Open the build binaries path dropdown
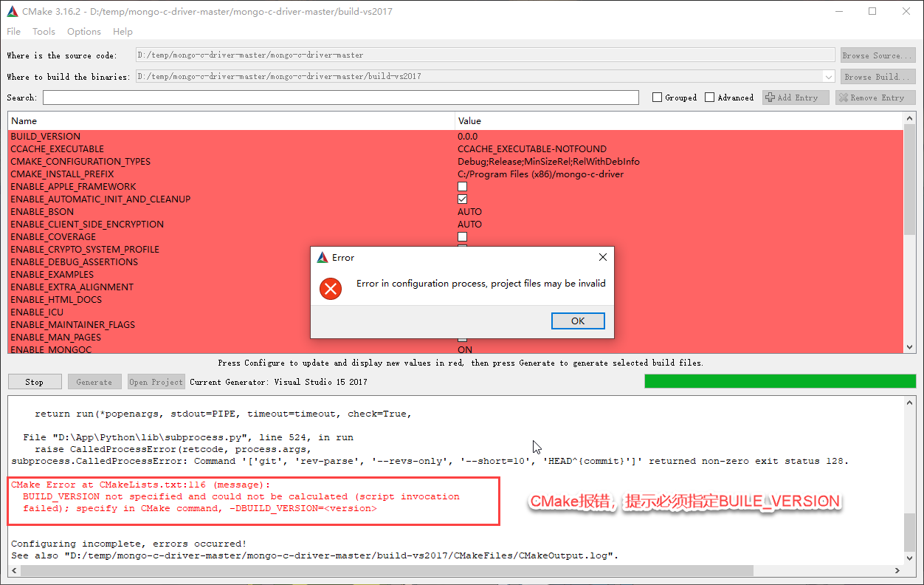 coord(828,77)
